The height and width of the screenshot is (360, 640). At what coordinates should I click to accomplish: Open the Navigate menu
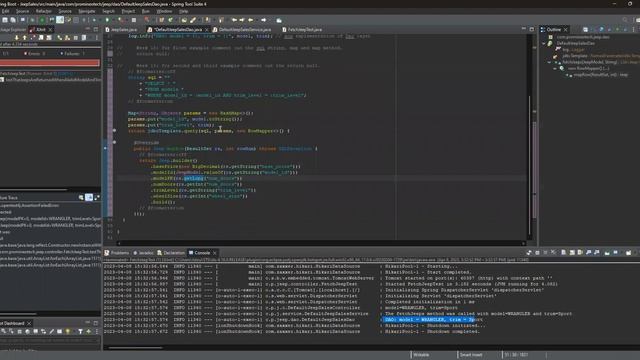(86, 11)
